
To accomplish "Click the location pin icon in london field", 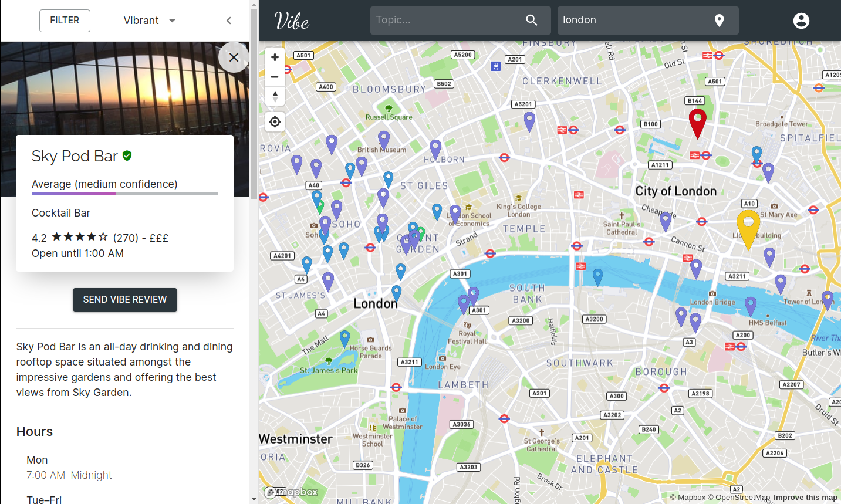I will pyautogui.click(x=719, y=21).
